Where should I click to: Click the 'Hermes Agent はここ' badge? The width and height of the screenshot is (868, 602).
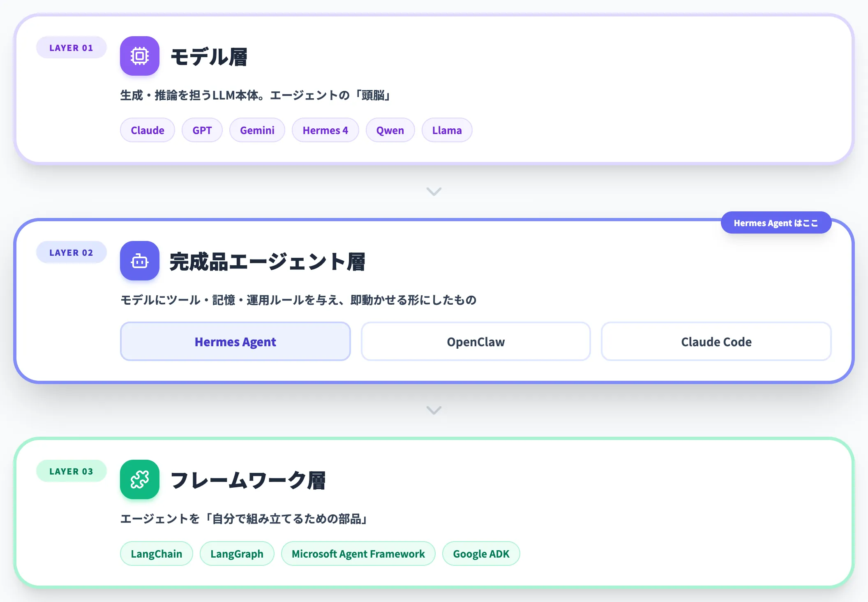tap(776, 222)
